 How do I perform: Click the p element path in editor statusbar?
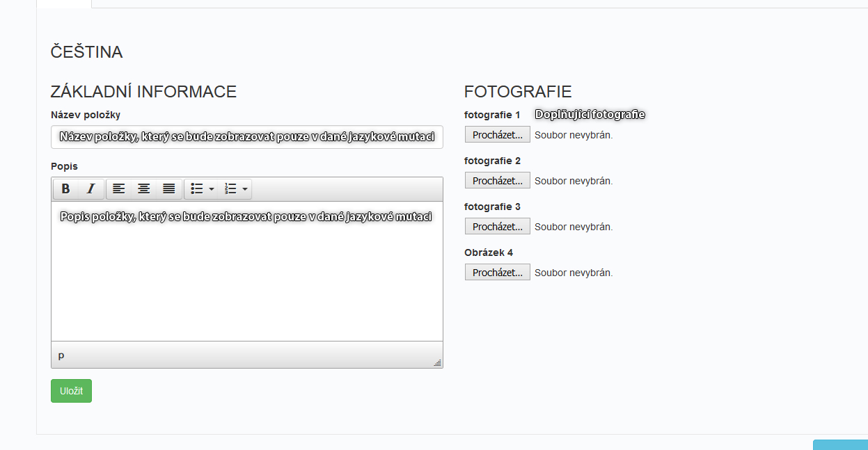(x=61, y=355)
